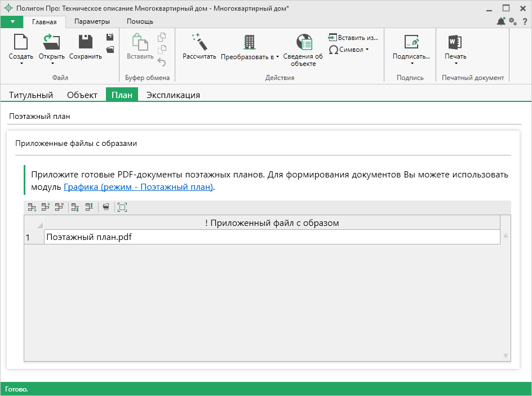
Task: Expand the Создать dropdown arrow
Action: pyautogui.click(x=21, y=64)
